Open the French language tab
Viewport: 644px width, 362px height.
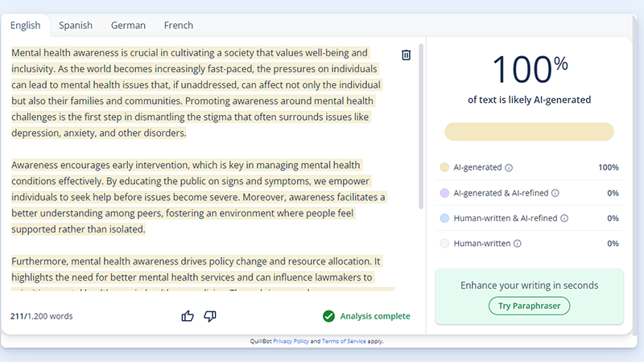178,25
